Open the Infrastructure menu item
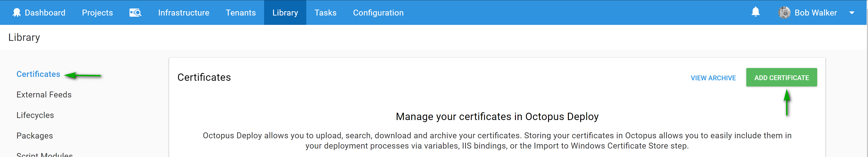 pos(184,13)
